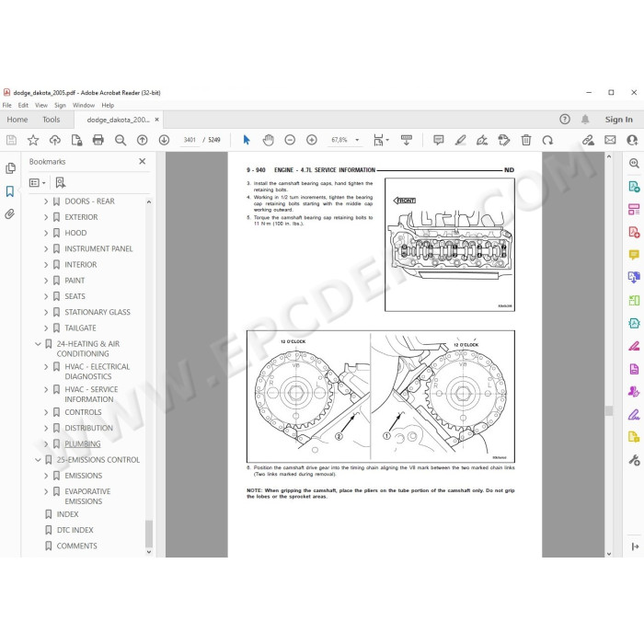Go to next page arrow
The height and width of the screenshot is (644, 644).
point(164,140)
